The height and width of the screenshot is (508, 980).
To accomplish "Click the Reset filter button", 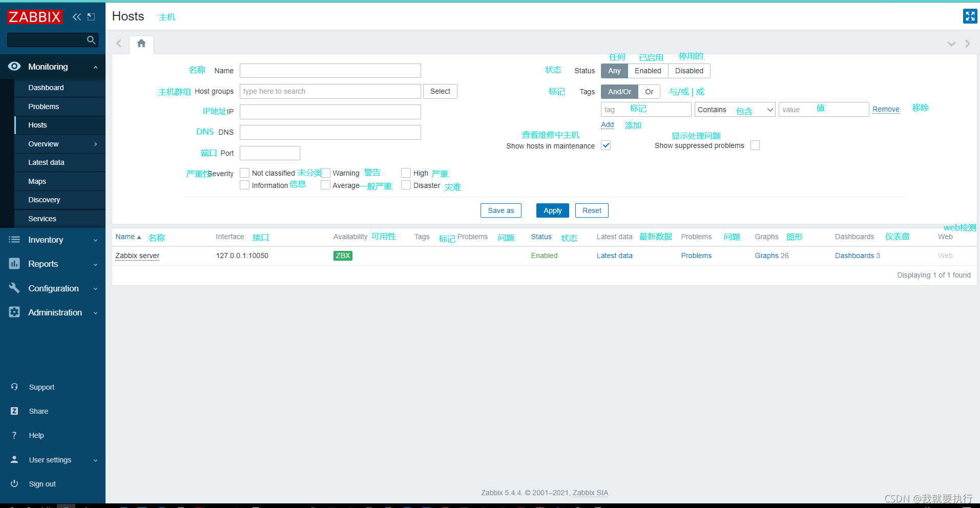I will click(x=592, y=210).
